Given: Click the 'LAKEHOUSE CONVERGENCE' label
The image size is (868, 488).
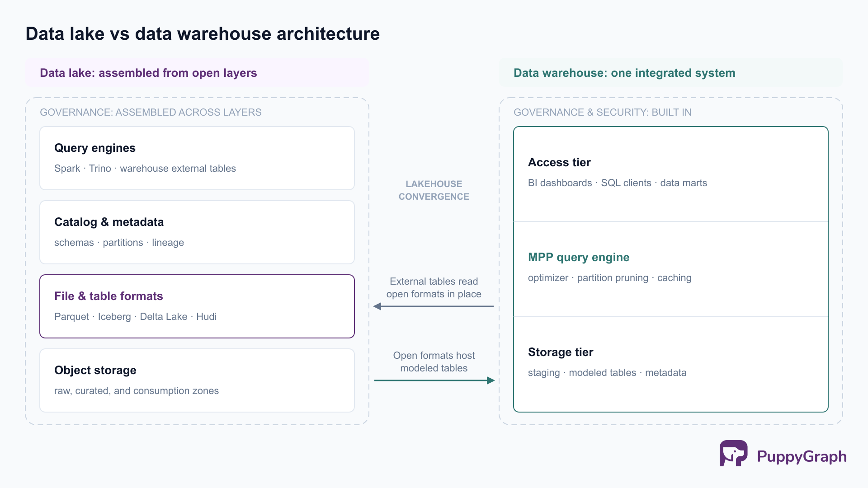Looking at the screenshot, I should [434, 190].
